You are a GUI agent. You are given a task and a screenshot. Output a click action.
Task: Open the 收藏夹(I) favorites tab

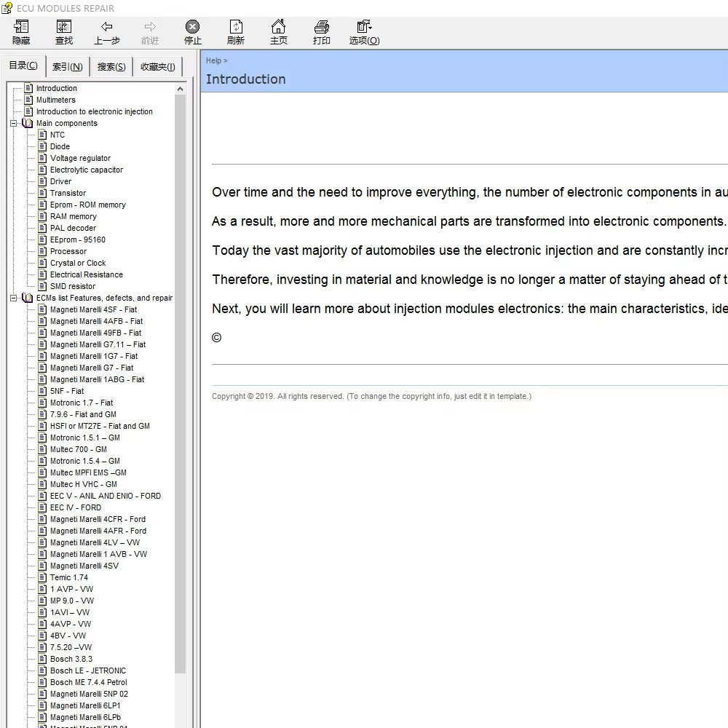(x=158, y=67)
